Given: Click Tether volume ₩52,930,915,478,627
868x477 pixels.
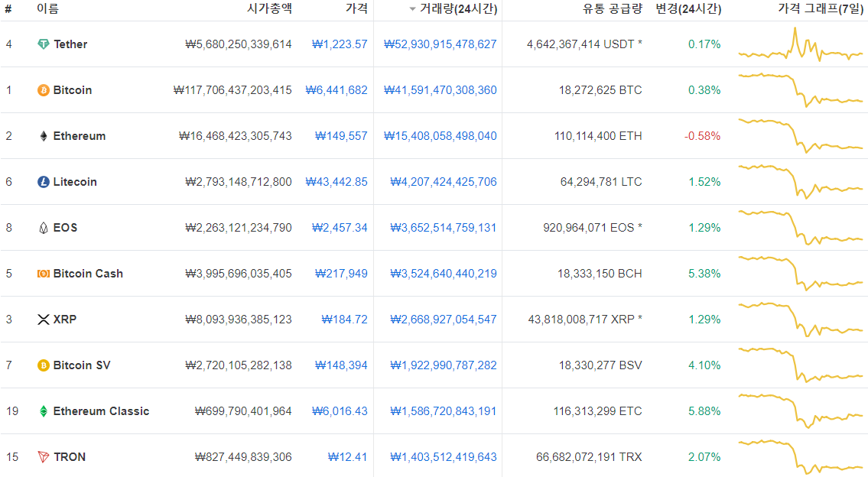Looking at the screenshot, I should click(440, 44).
